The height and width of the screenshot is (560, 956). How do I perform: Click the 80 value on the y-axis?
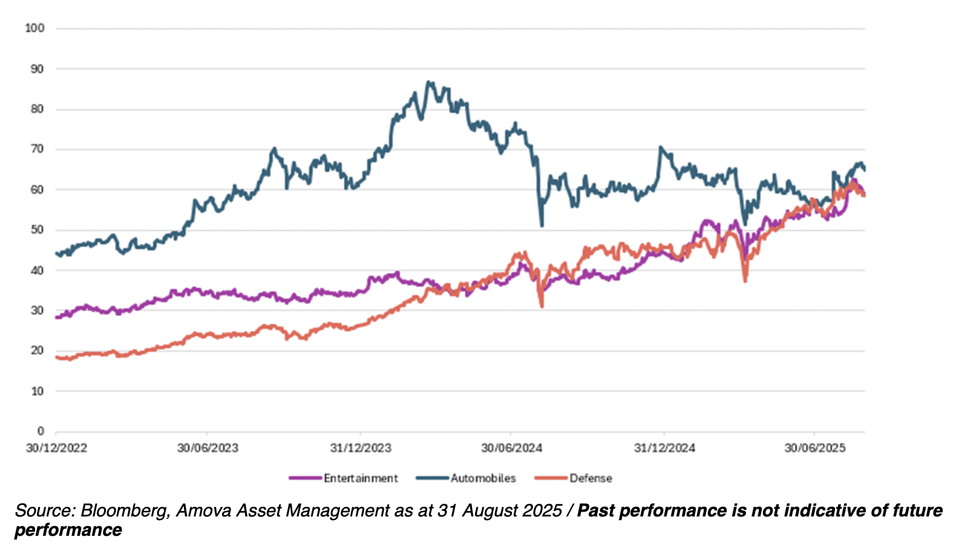38,109
